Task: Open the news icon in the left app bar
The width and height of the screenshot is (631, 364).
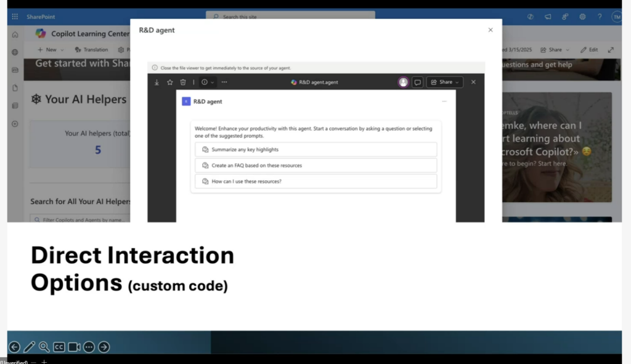Action: point(15,70)
